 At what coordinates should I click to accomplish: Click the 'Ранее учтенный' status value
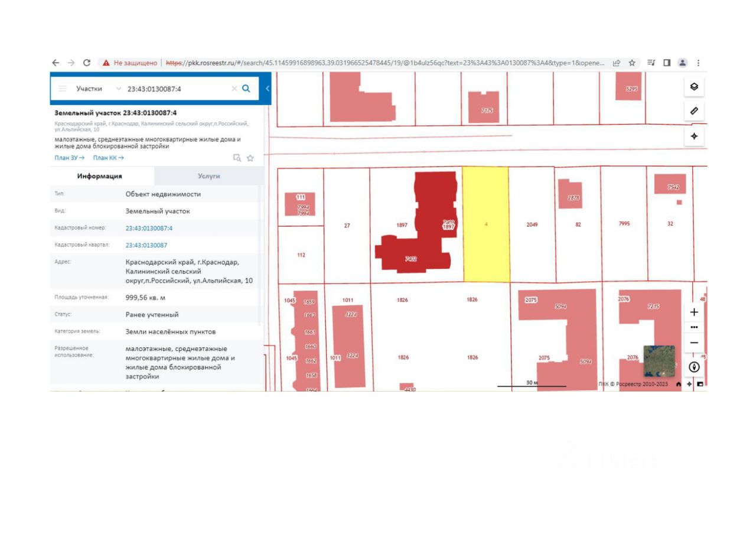(x=152, y=315)
